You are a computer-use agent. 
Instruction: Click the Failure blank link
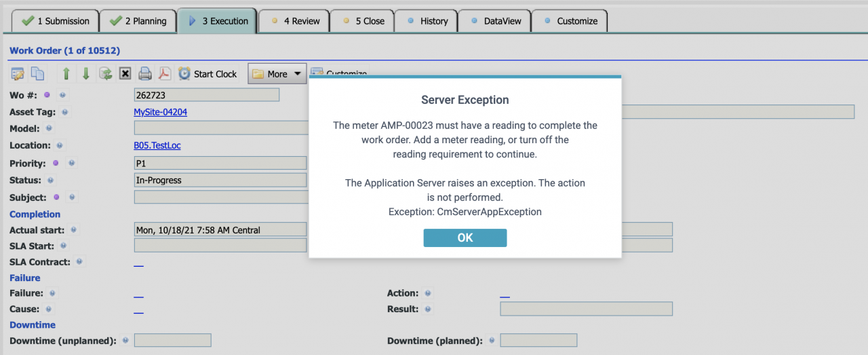tap(138, 294)
